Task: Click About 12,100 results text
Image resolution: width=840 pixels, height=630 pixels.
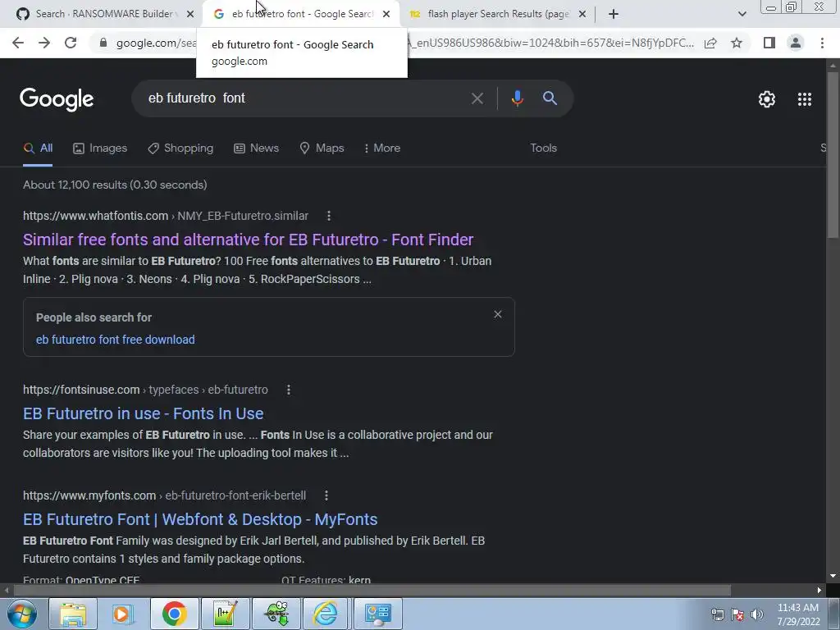Action: [115, 185]
